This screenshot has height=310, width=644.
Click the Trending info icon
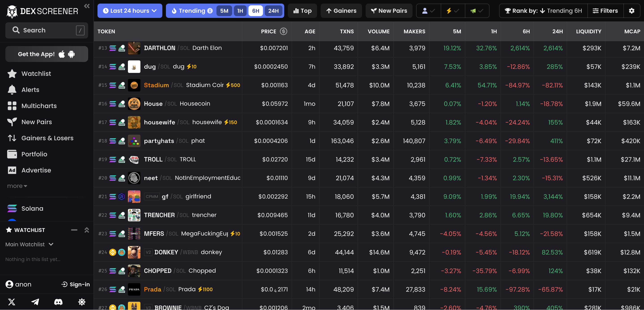point(210,11)
